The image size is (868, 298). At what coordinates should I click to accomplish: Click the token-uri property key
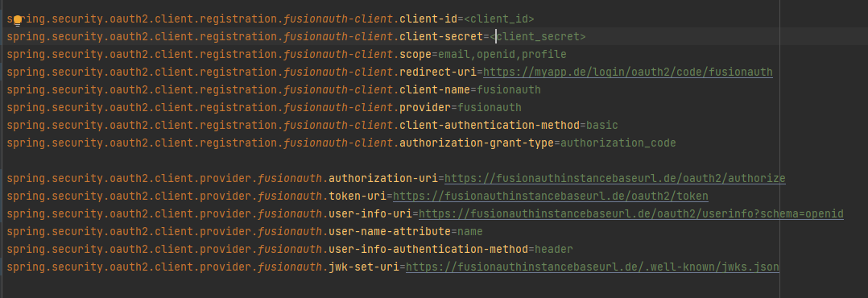358,196
